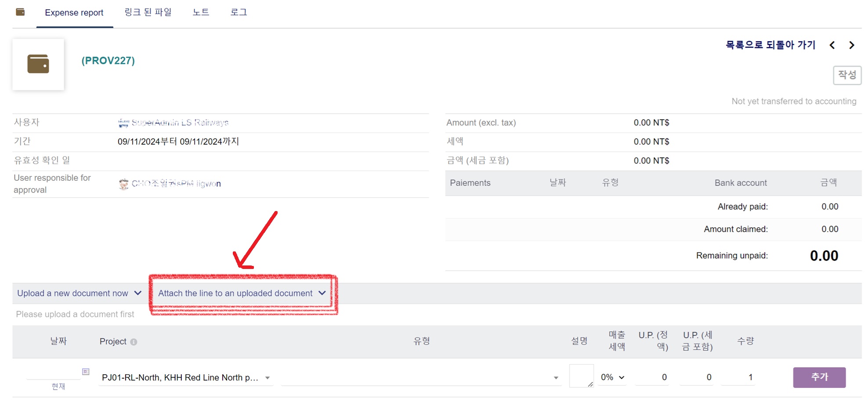Open the 링크 된 파일 tab

click(148, 12)
